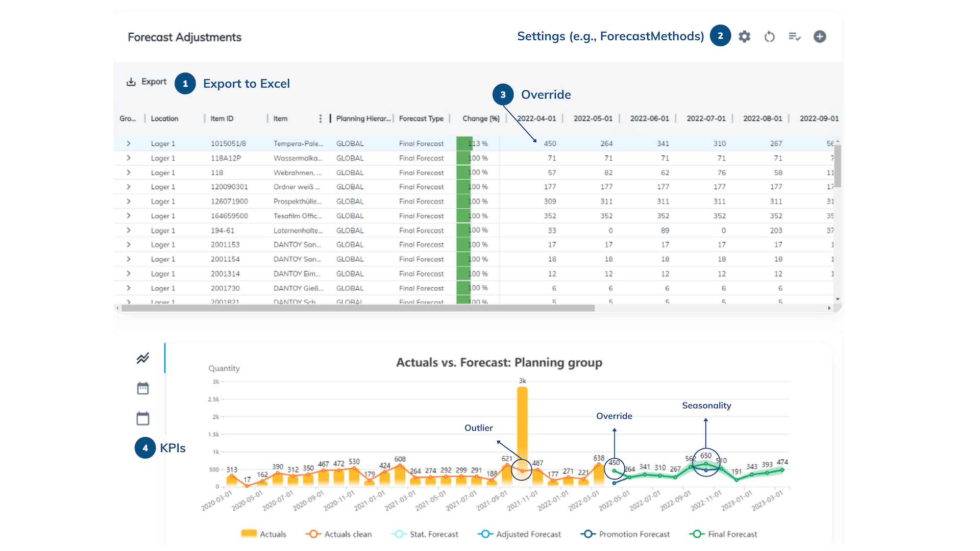
Task: Expand row for item 164659500
Action: pyautogui.click(x=129, y=216)
